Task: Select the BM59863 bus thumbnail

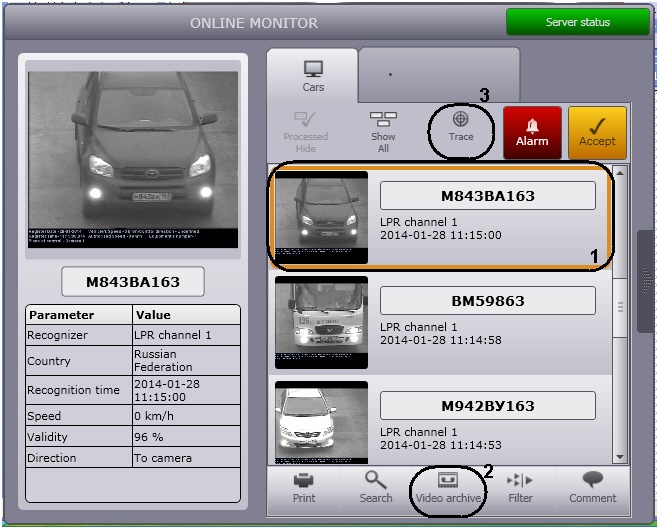Action: 322,322
